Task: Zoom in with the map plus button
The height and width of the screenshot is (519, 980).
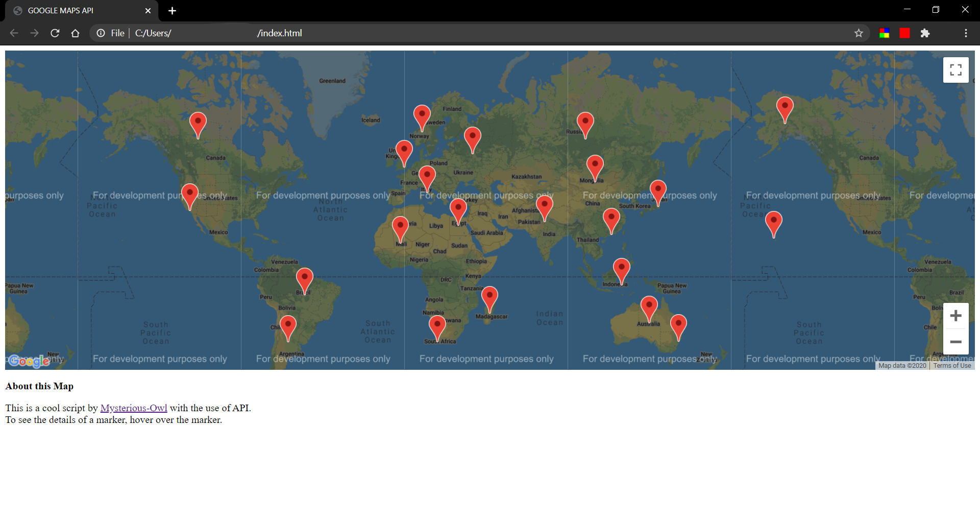Action: click(955, 316)
